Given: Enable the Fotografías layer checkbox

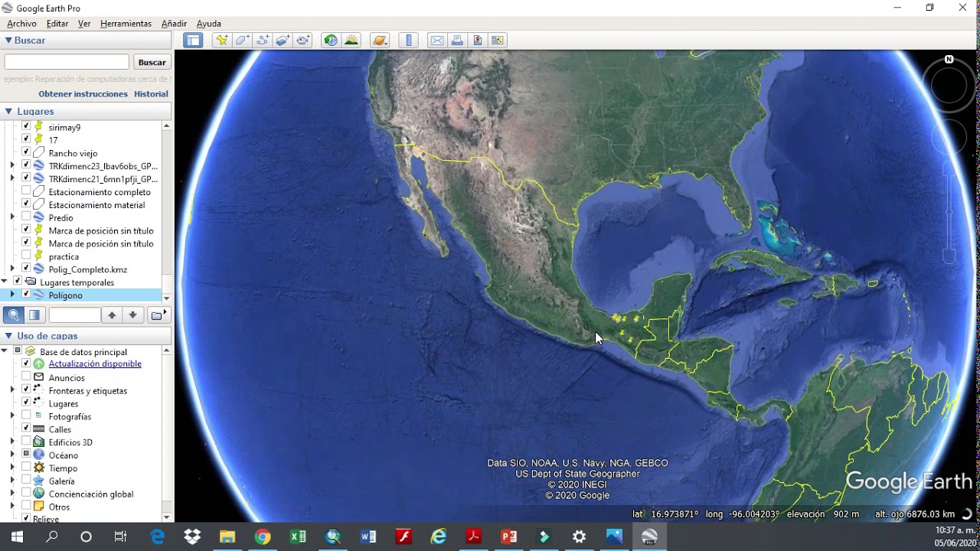Looking at the screenshot, I should click(26, 416).
